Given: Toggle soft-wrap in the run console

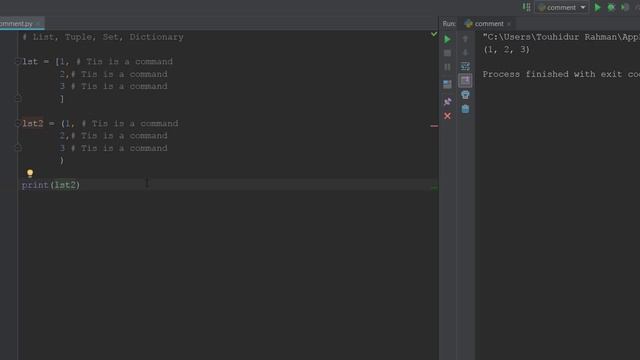Looking at the screenshot, I should pyautogui.click(x=465, y=67).
